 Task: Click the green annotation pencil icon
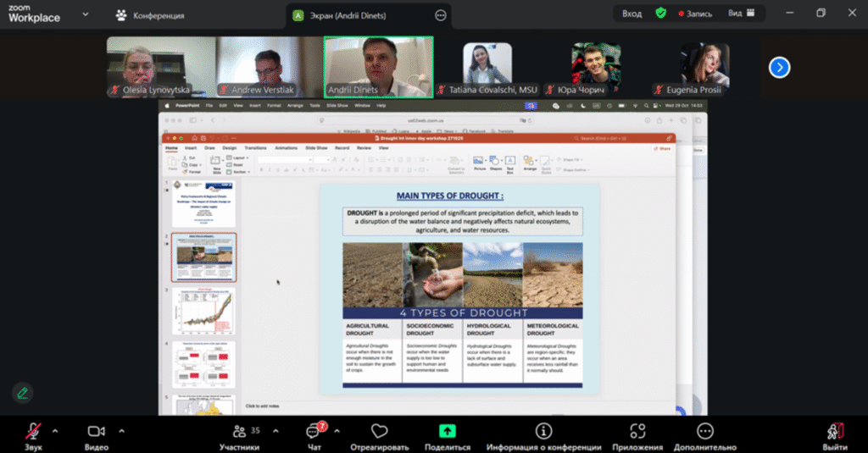click(x=22, y=393)
